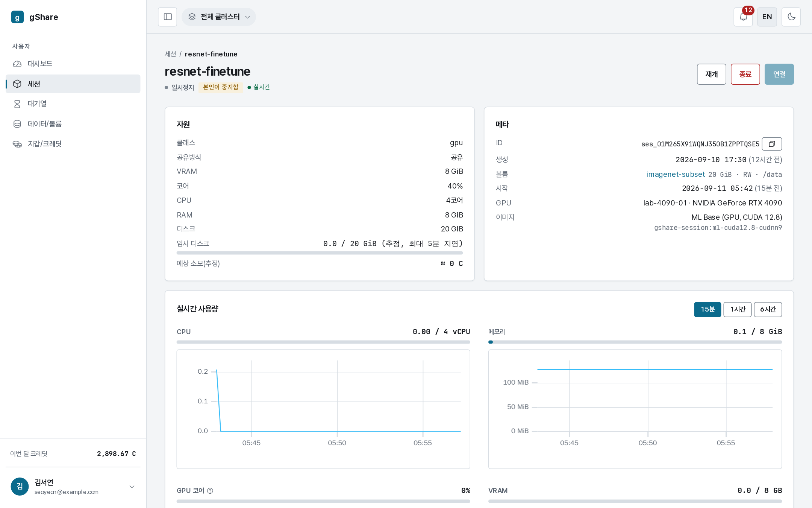Open help icon next to GPU 코어
Screen dimensions: 812x508
(x=210, y=491)
